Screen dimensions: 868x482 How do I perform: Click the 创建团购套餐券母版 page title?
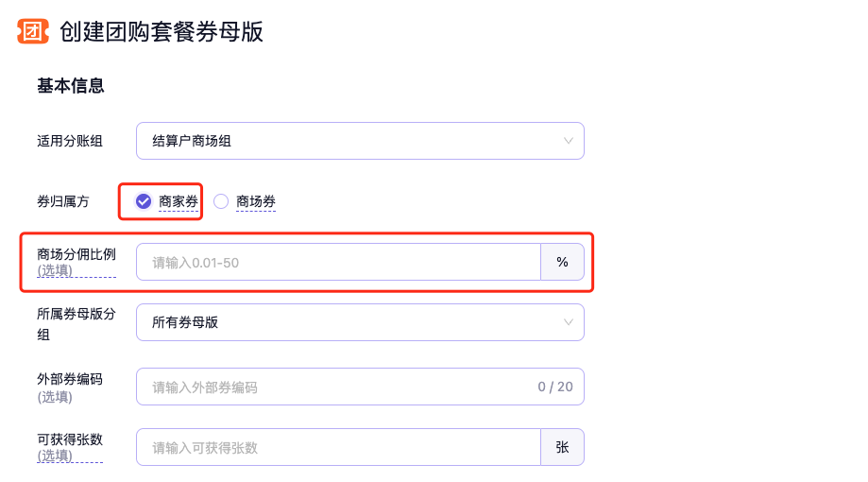[161, 31]
